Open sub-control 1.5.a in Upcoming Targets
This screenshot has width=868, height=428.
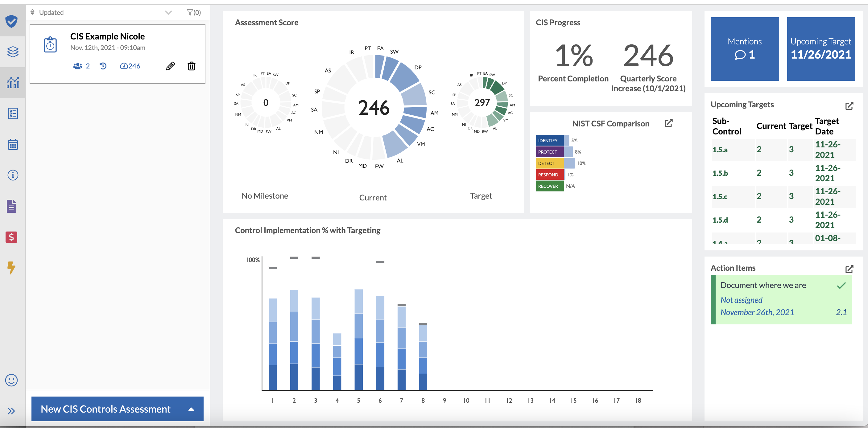pyautogui.click(x=720, y=150)
